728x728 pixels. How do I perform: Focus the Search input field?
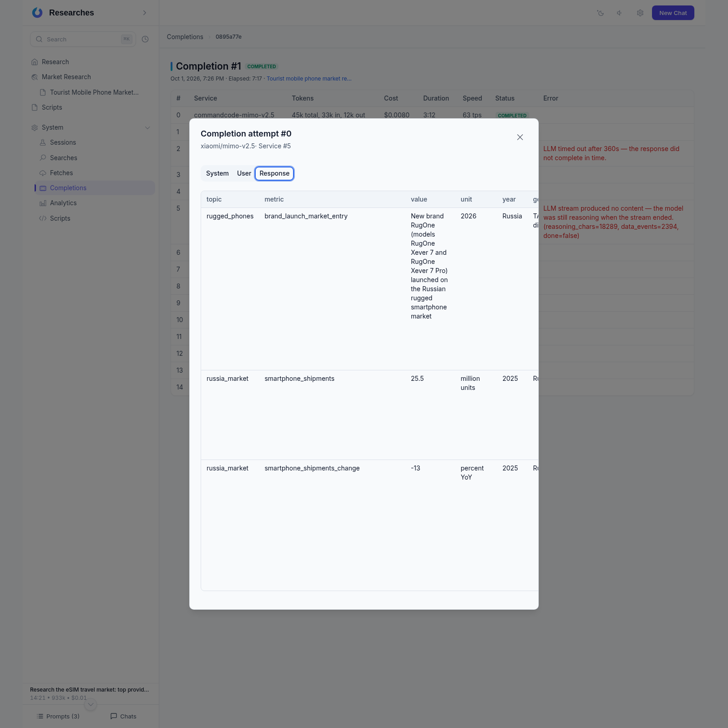click(83, 39)
